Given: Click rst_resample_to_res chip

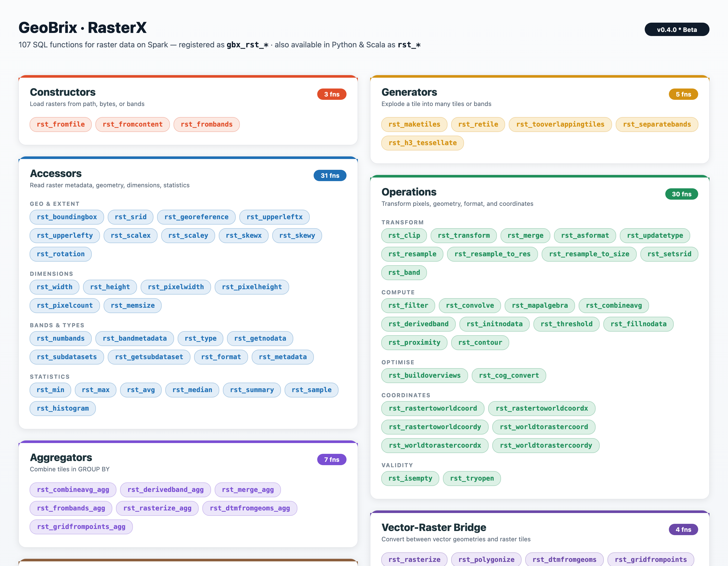Looking at the screenshot, I should pos(492,254).
